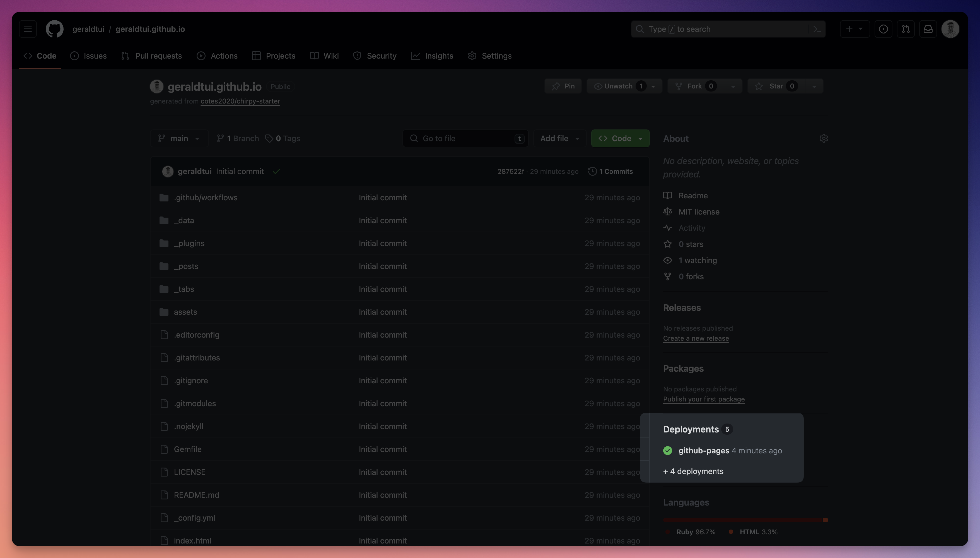Open the green Code dropdown button

coord(620,138)
